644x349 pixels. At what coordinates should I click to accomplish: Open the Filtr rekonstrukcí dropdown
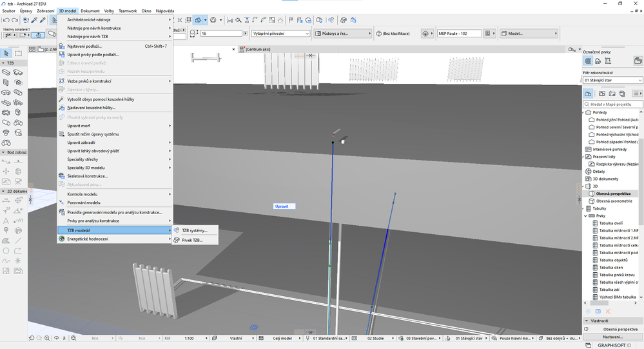612,80
